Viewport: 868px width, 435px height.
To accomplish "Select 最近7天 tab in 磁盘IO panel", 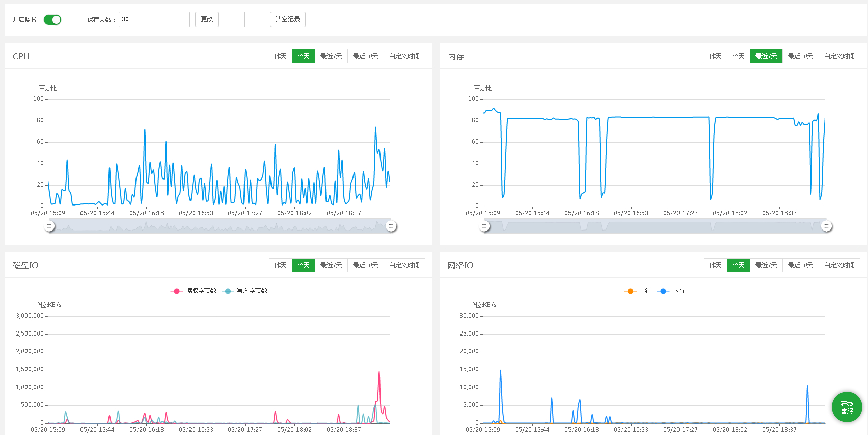I will [x=331, y=265].
